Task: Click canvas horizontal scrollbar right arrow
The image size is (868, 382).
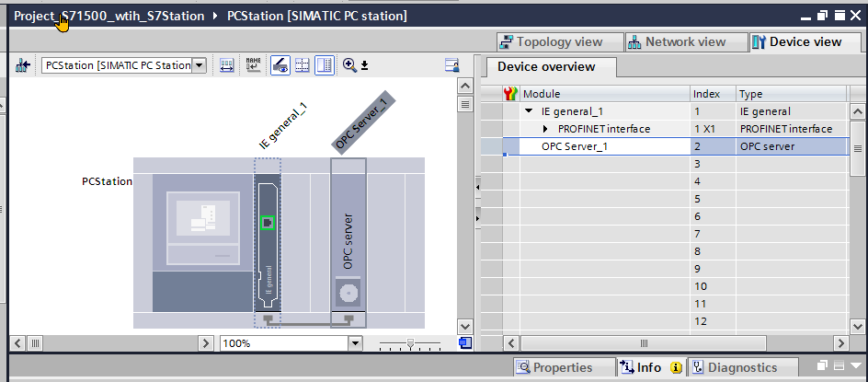Action: pyautogui.click(x=206, y=343)
